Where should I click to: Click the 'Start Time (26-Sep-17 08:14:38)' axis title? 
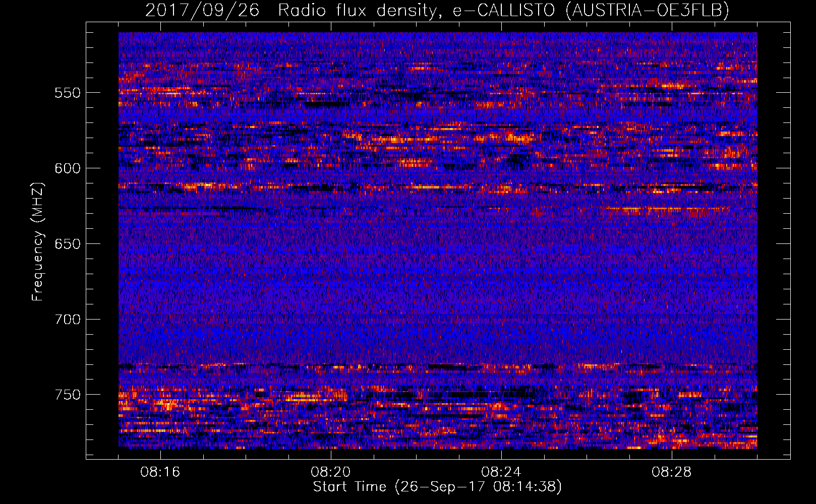[437, 487]
